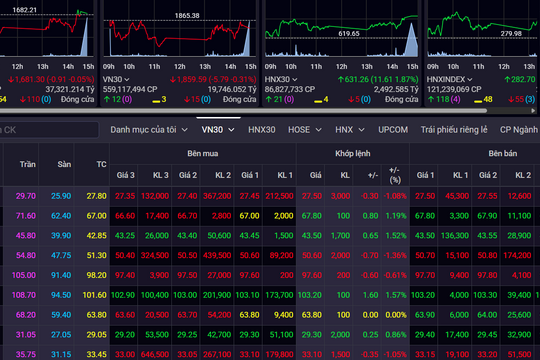The image size is (540, 360).
Task: Expand the HOSE tab dropdown arrow
Action: coord(319,130)
